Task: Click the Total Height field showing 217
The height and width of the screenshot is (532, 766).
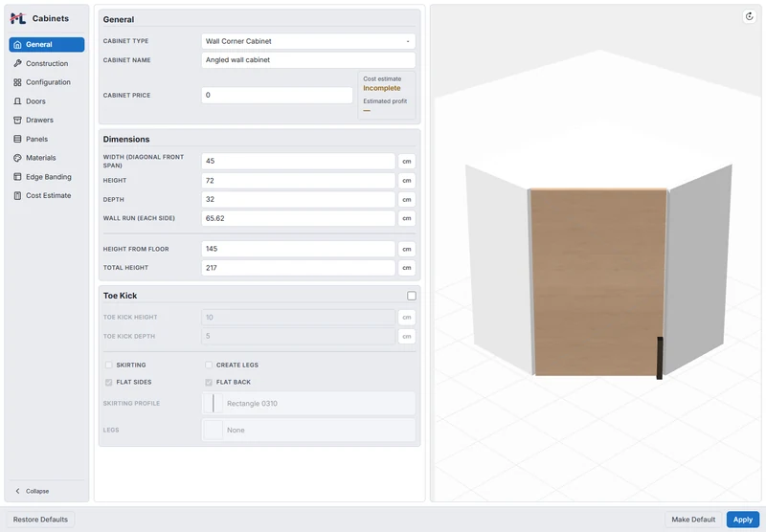Action: [298, 268]
